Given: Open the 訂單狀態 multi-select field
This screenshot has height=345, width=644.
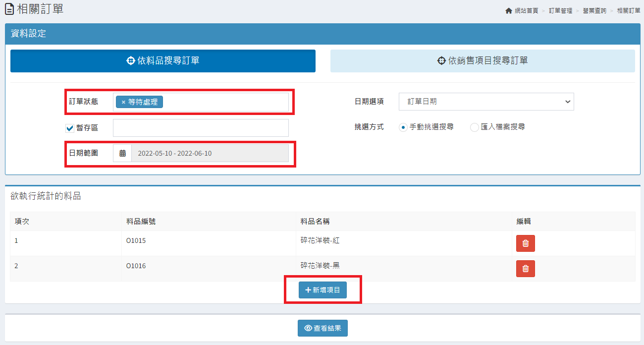Looking at the screenshot, I should pos(225,102).
